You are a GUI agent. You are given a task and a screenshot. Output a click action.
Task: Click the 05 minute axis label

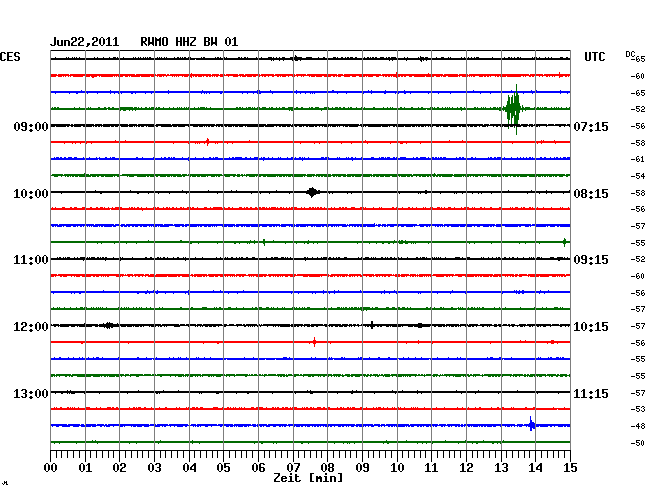coord(223,468)
